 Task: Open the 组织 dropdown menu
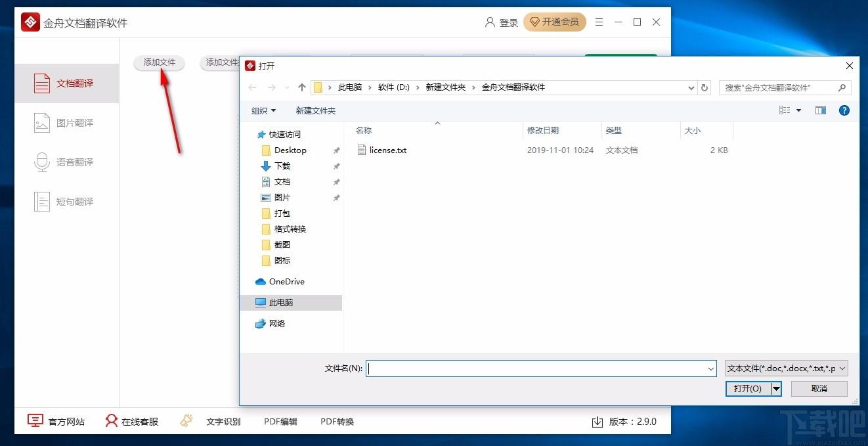(x=264, y=110)
